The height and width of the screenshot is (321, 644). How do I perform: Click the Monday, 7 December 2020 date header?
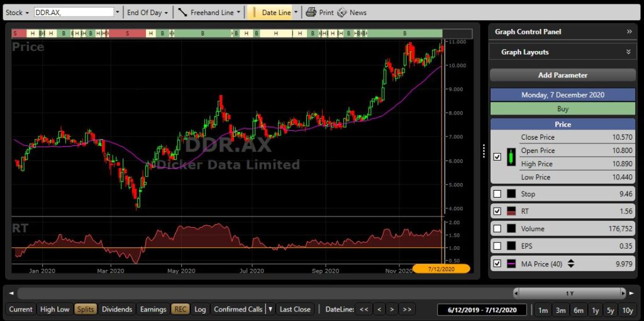563,95
